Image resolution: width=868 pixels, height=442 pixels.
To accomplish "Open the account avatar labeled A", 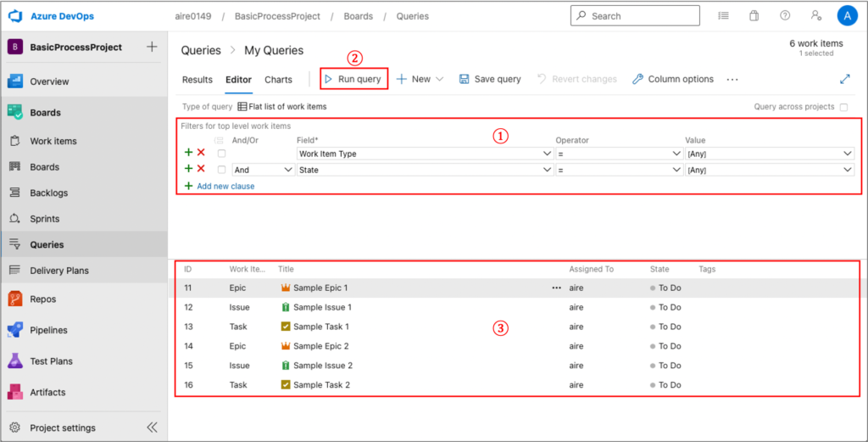I will click(x=848, y=15).
